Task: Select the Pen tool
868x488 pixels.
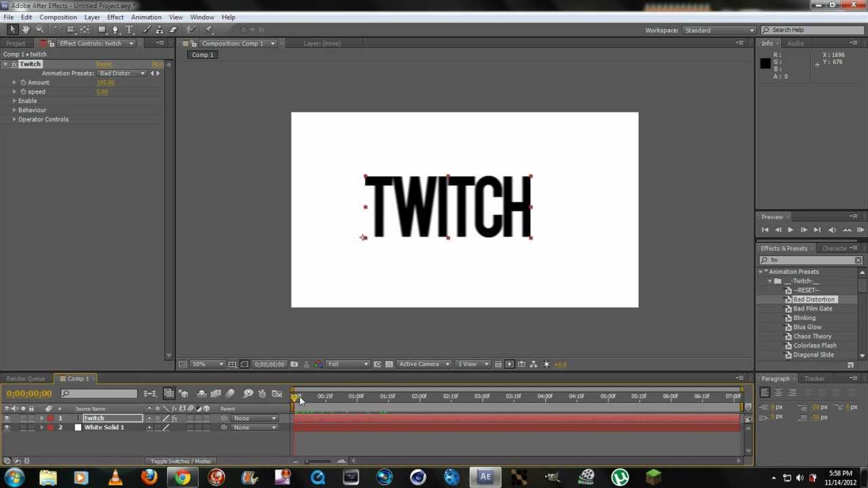Action: point(115,30)
